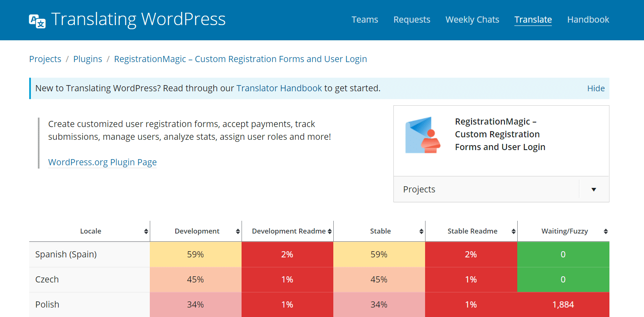Viewport: 644px width, 317px height.
Task: Sort table by Locale column
Action: pos(90,231)
